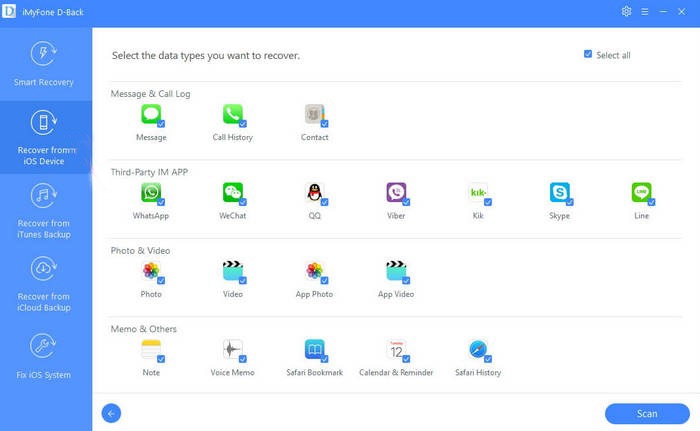Open the hamburger menu in title bar
This screenshot has width=700, height=431.
645,12
